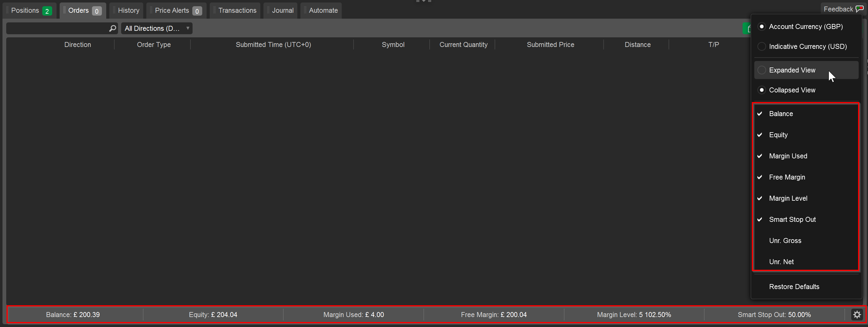Click the panel collapse handle at top center

(x=423, y=1)
